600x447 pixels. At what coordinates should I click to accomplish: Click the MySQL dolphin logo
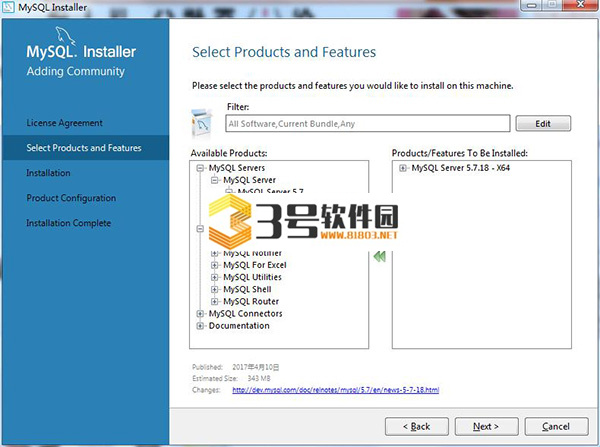coord(65,36)
